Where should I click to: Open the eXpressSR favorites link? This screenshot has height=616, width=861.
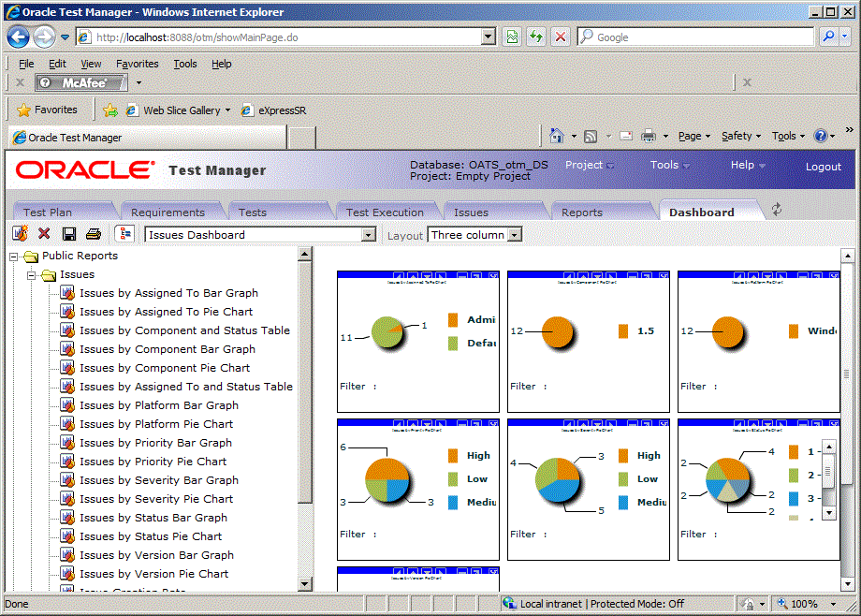[274, 110]
